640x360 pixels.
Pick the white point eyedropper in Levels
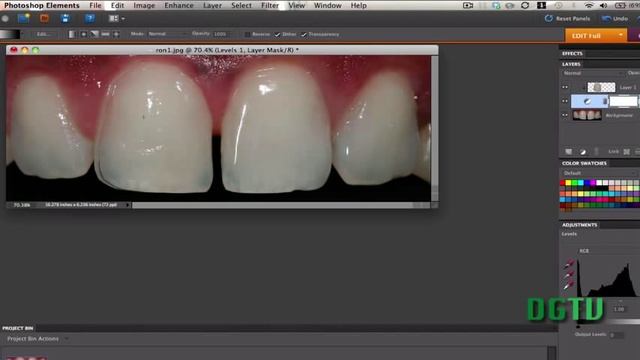pyautogui.click(x=569, y=285)
